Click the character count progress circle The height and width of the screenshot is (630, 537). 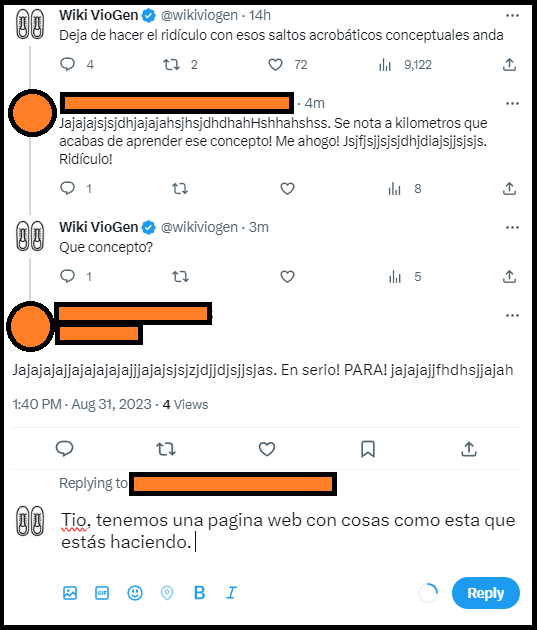point(428,593)
